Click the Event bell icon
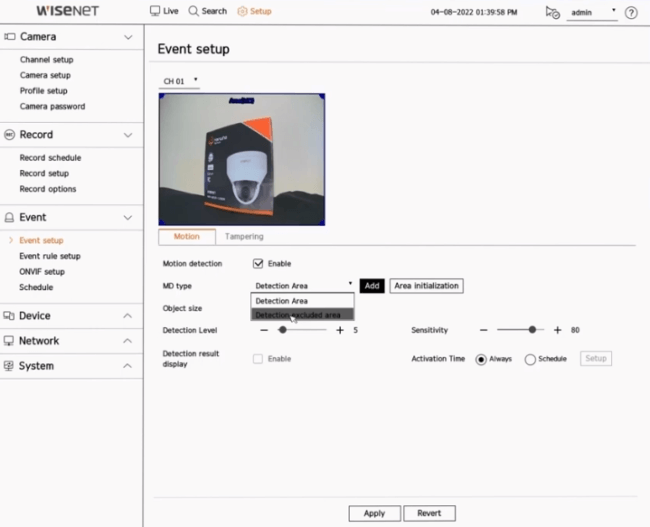650x527 pixels. click(x=9, y=217)
